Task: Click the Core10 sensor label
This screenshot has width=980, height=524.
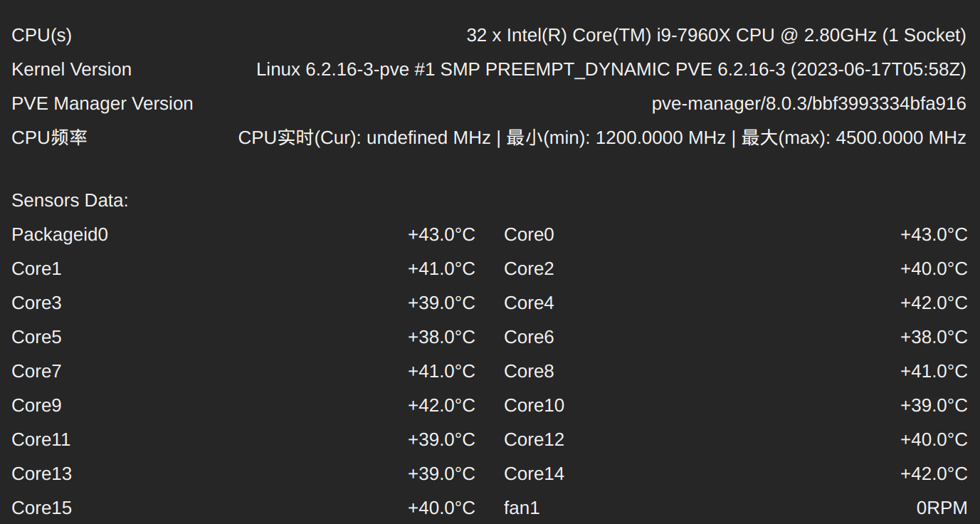Action: pos(534,406)
